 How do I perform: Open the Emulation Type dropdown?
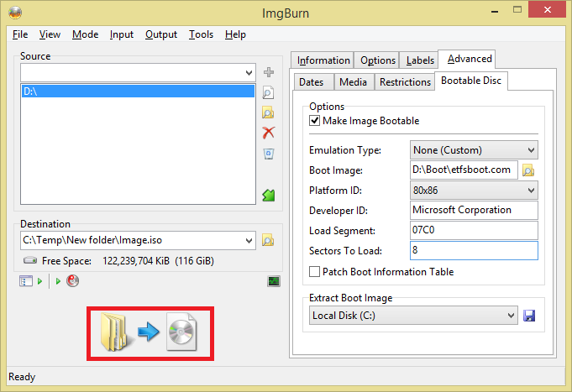[474, 150]
